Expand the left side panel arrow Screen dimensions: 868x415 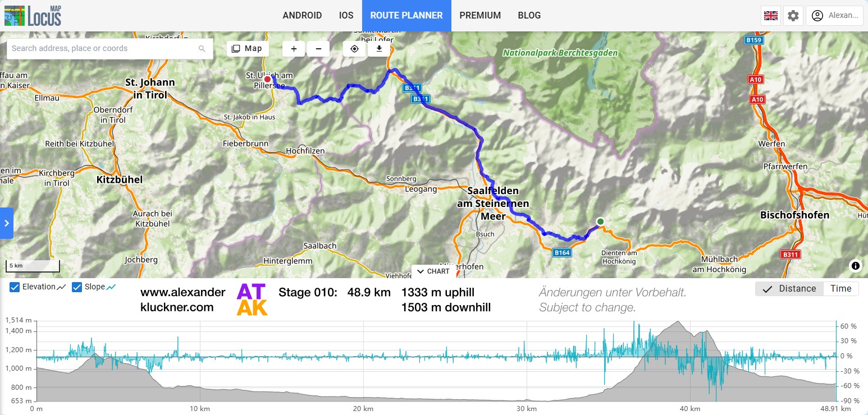(6, 223)
